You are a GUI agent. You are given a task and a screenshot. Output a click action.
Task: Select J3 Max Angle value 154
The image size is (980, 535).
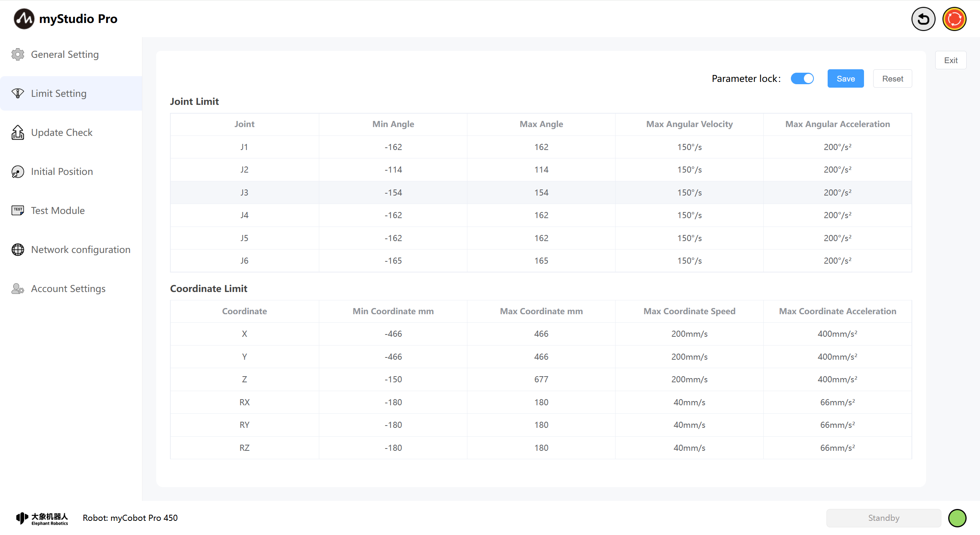click(541, 192)
